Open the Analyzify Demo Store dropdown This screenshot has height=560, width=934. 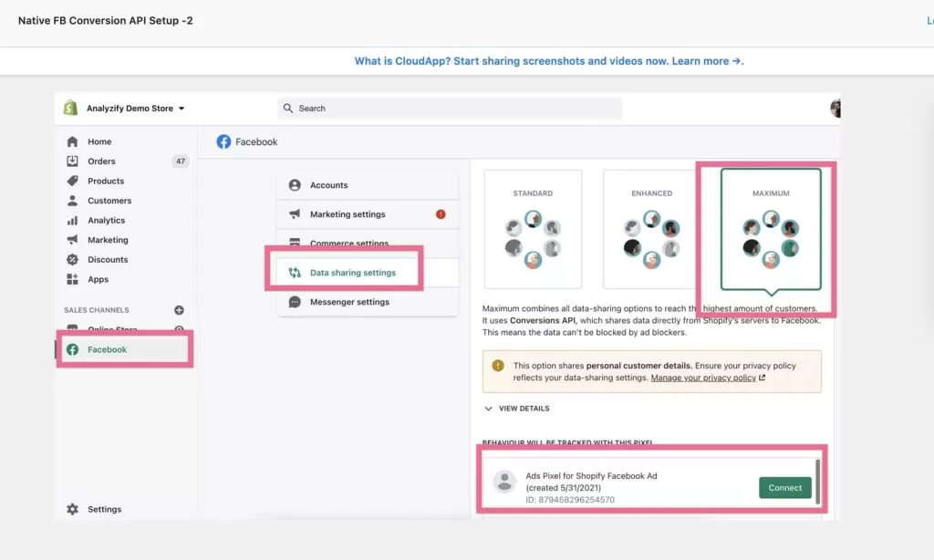(x=136, y=109)
